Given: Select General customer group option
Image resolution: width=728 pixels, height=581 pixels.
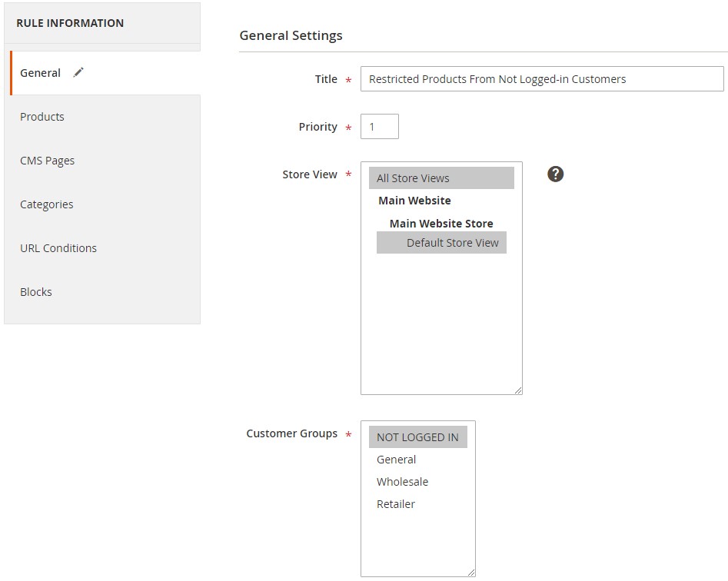Looking at the screenshot, I should click(397, 460).
